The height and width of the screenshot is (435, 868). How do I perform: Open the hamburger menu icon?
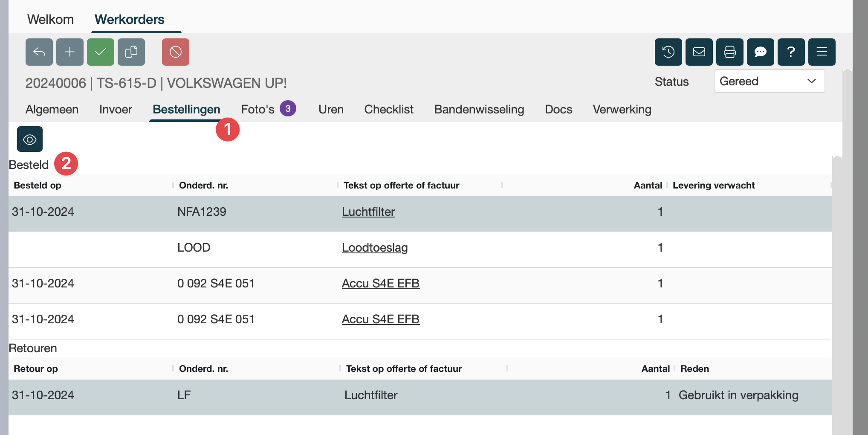(822, 52)
